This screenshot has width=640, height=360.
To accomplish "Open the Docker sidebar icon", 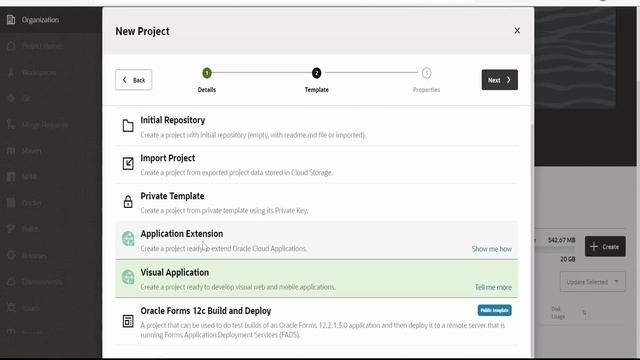I will point(11,203).
